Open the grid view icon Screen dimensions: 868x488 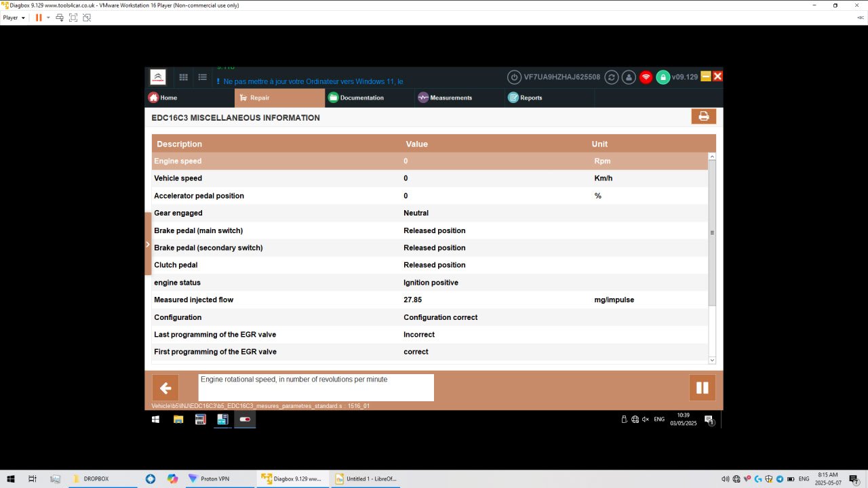click(x=184, y=77)
